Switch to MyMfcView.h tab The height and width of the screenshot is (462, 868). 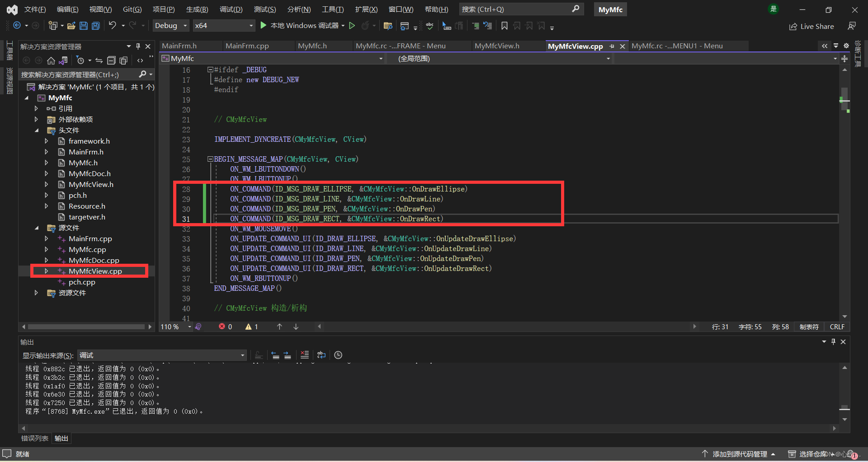497,46
